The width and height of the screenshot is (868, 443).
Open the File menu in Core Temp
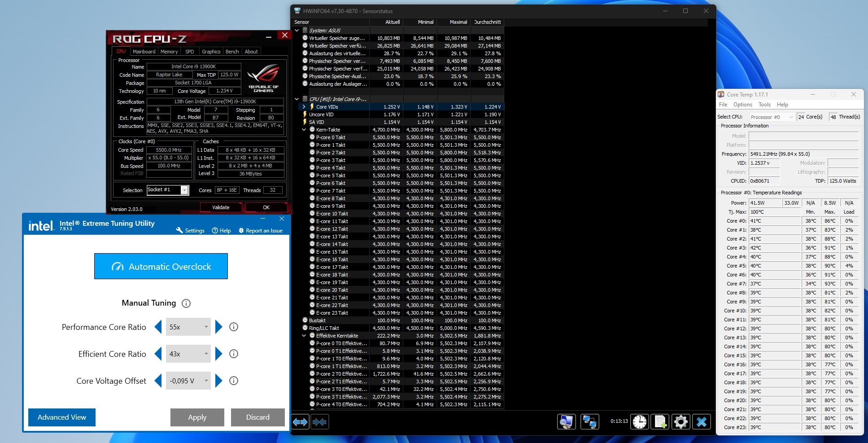[723, 105]
